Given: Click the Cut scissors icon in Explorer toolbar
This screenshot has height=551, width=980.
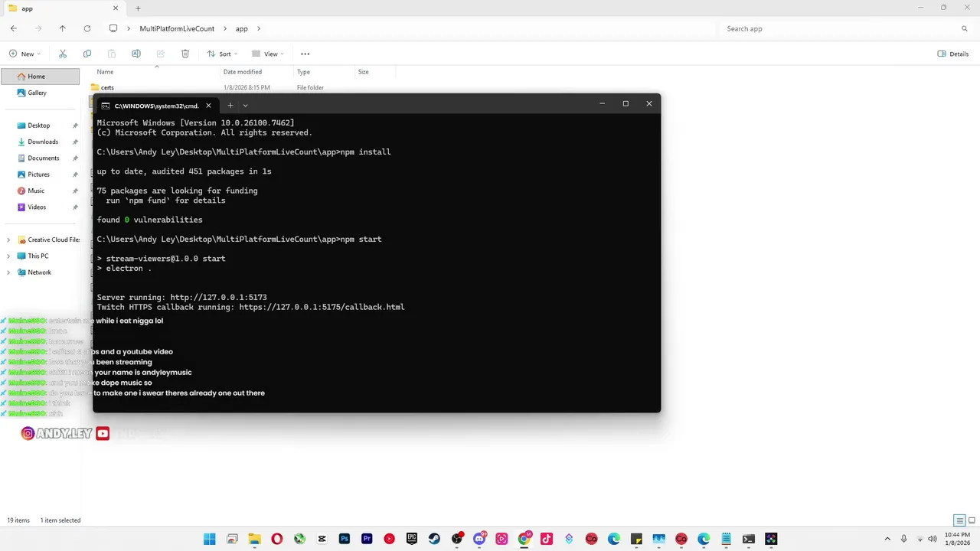Looking at the screenshot, I should (63, 54).
